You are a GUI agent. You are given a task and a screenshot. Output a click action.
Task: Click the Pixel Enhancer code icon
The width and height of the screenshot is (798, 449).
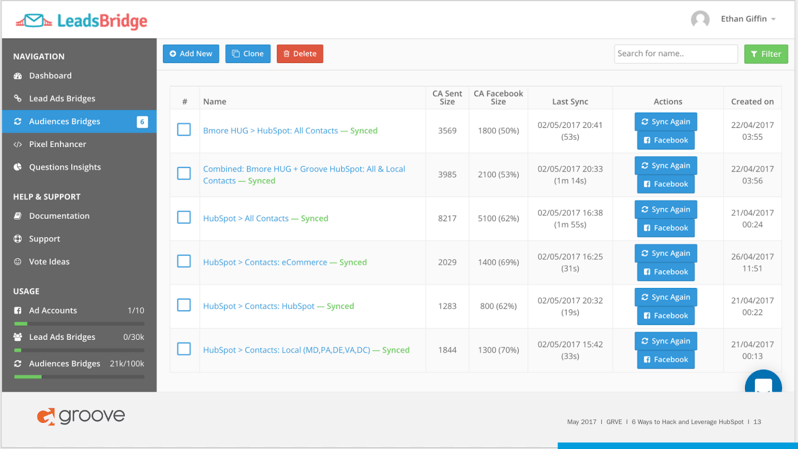click(x=18, y=145)
